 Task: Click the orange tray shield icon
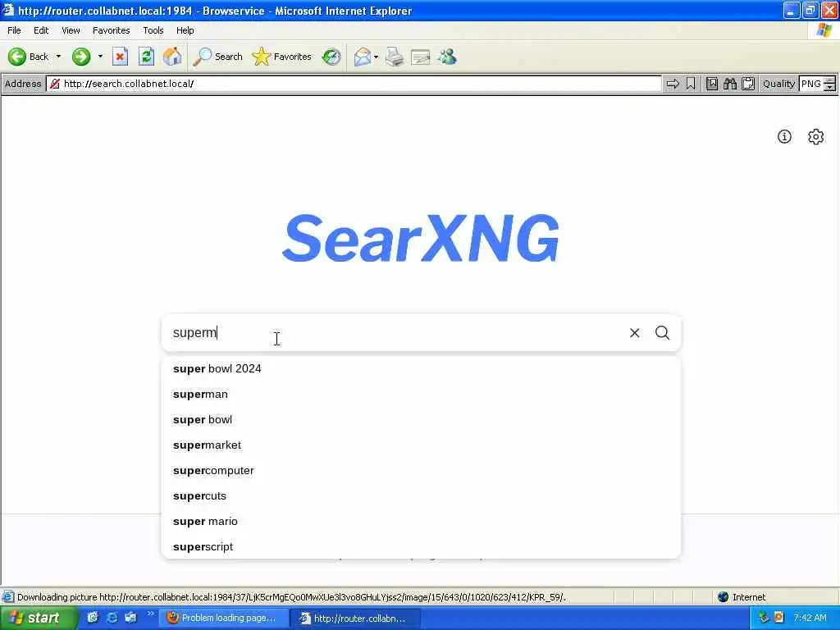point(779,618)
